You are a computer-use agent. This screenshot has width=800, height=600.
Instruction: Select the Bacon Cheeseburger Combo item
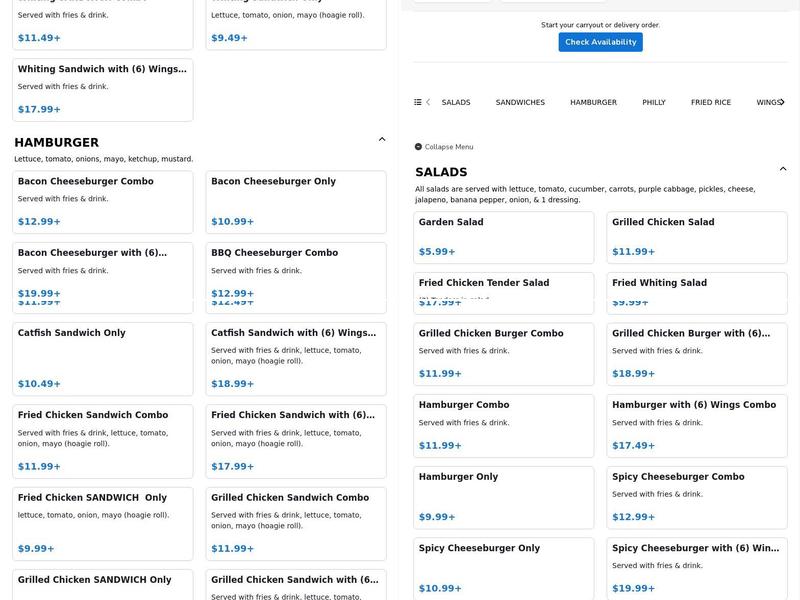[x=103, y=201]
